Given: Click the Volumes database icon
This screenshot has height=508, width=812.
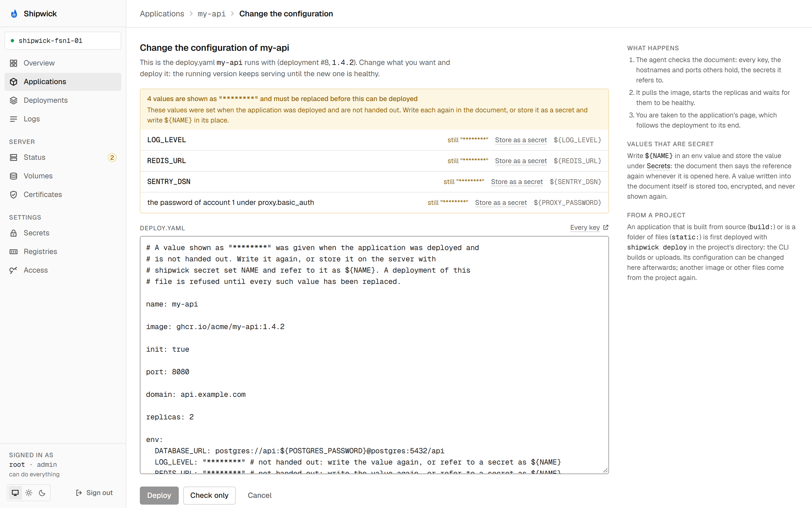Looking at the screenshot, I should (14, 176).
